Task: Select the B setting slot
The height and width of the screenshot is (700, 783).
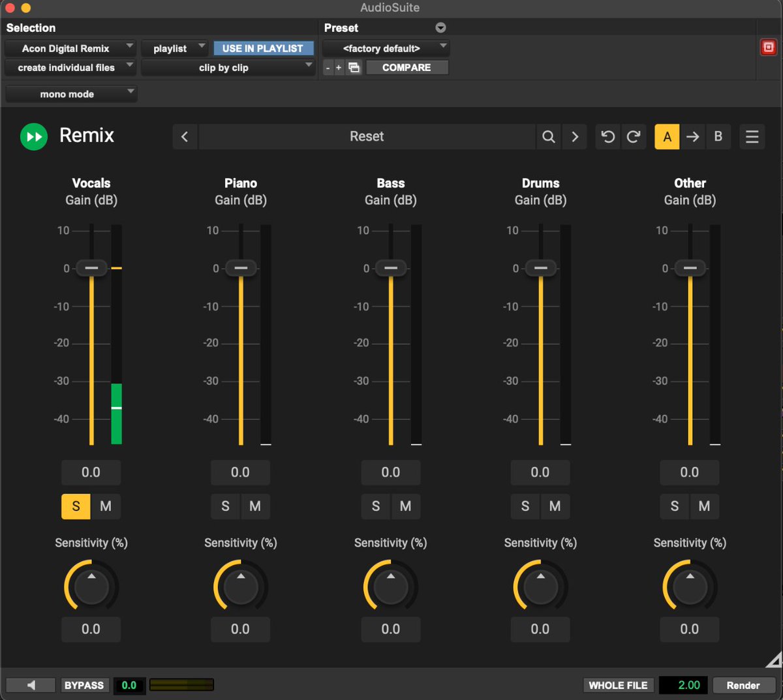Action: coord(718,136)
